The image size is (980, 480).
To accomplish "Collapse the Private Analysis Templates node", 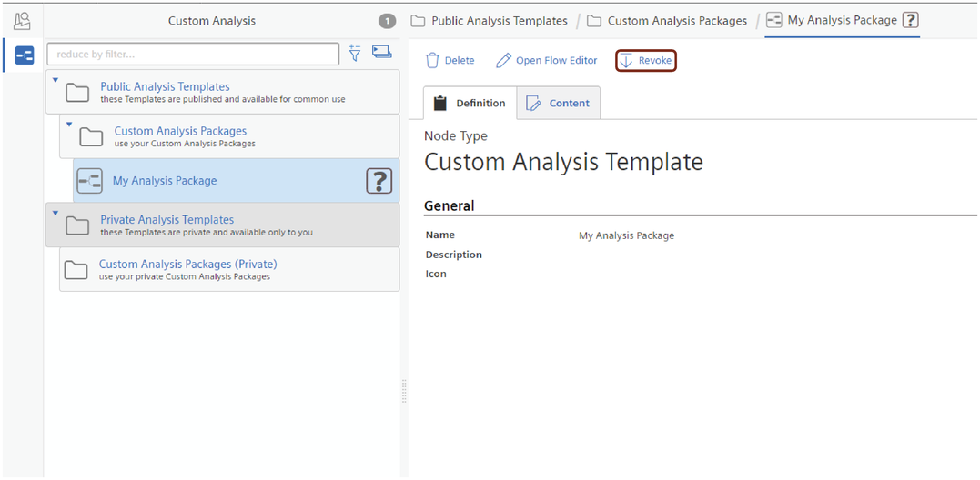I will 55,214.
